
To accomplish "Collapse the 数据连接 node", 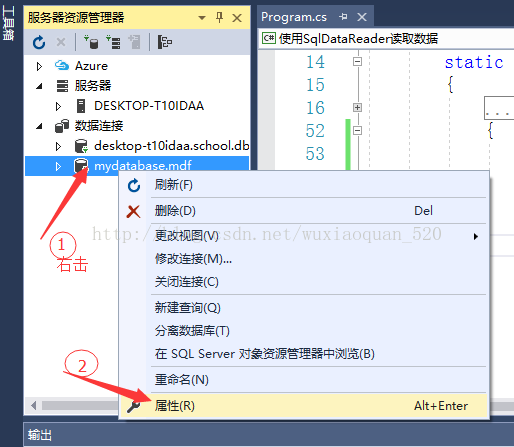I will pyautogui.click(x=39, y=126).
